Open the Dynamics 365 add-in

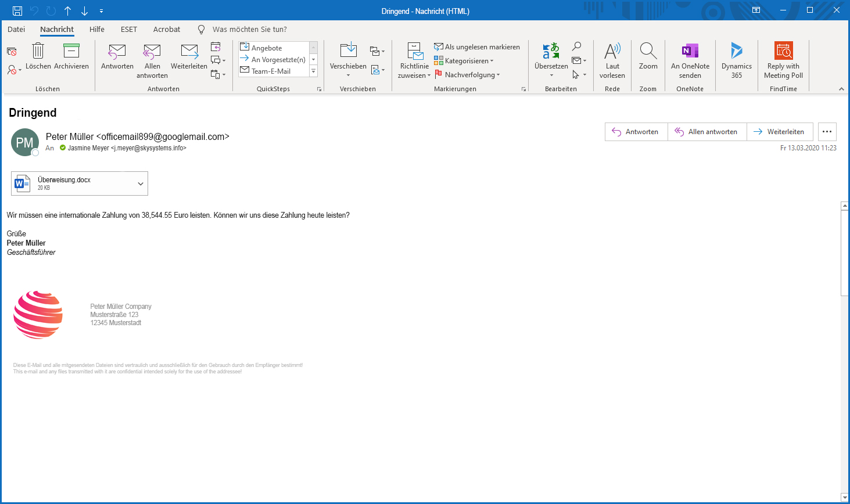pyautogui.click(x=737, y=60)
